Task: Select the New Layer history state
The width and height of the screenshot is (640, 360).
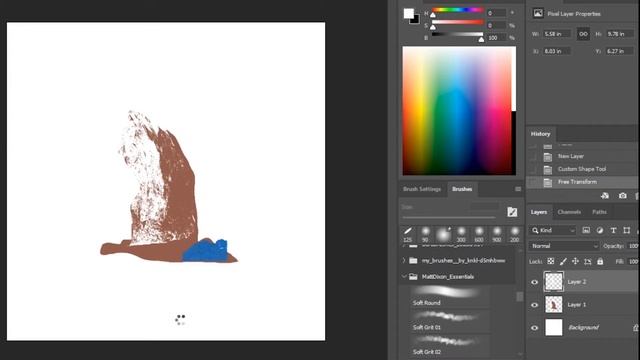Action: point(571,156)
